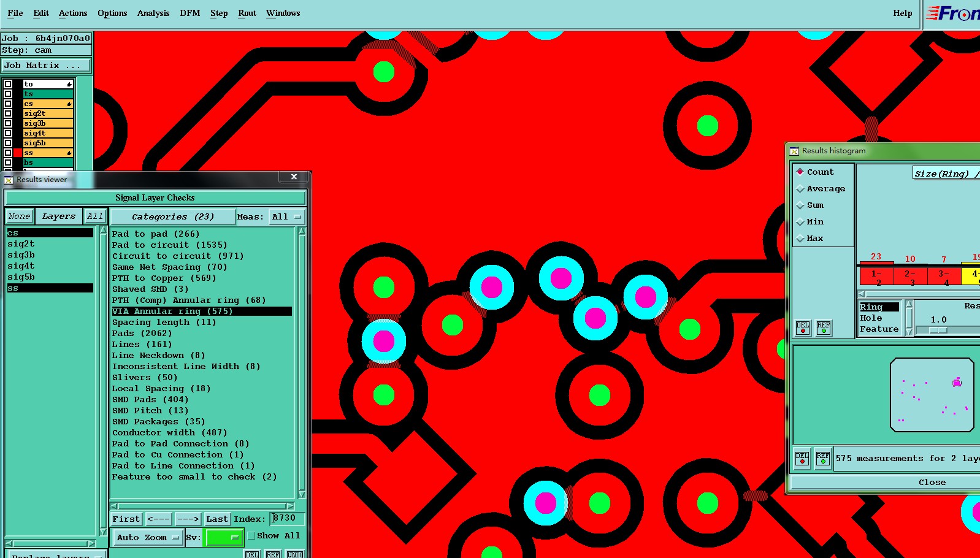Click the Frontline logo in top right
Screen dimensions: 980x558
pyautogui.click(x=952, y=13)
